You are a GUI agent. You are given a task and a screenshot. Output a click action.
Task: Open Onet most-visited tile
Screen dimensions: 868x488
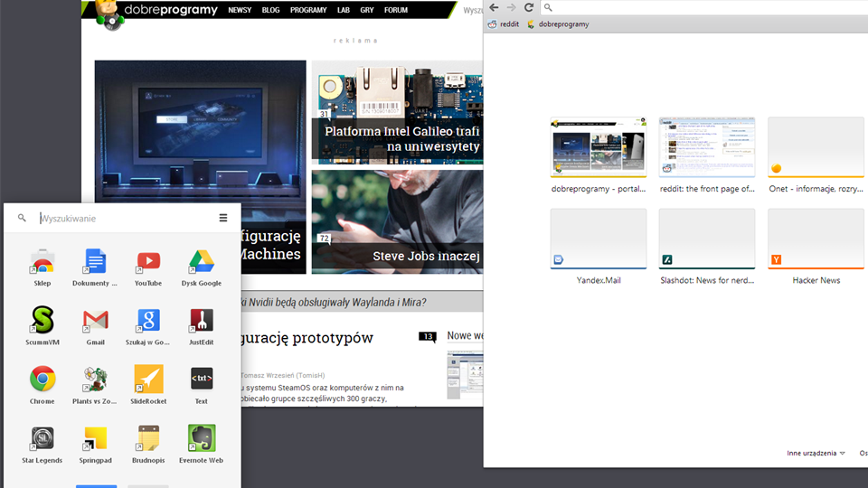pos(816,147)
